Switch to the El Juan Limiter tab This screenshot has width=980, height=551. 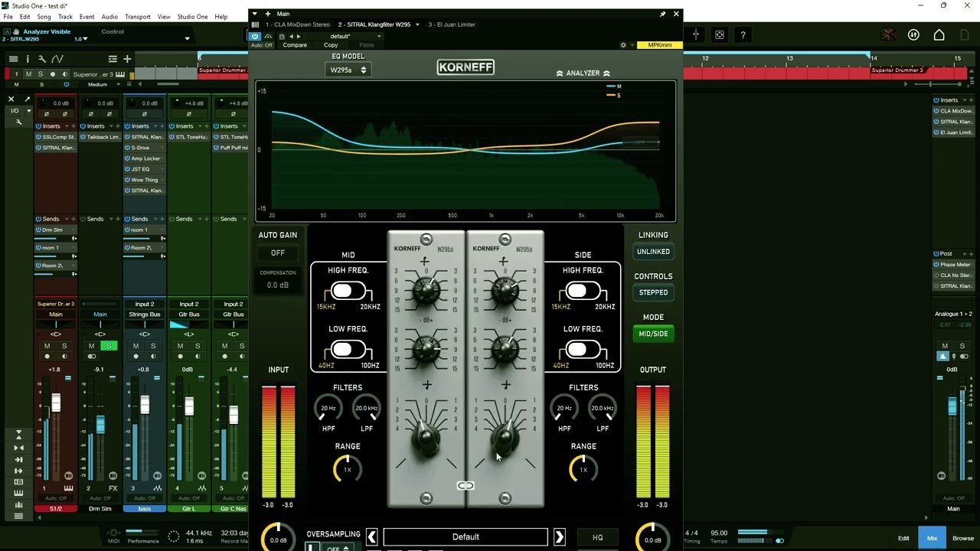452,24
